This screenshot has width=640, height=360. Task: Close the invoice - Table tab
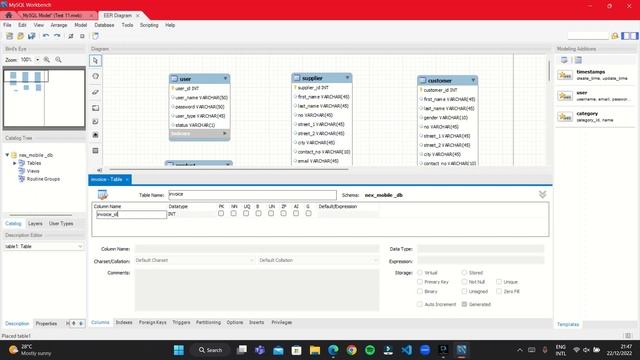point(127,179)
